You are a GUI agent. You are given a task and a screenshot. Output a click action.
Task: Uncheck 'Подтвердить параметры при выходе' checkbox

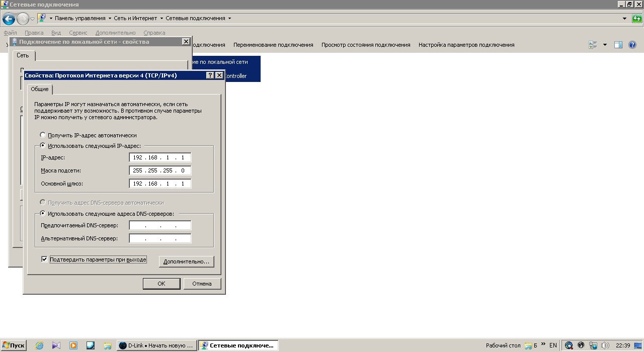[44, 259]
